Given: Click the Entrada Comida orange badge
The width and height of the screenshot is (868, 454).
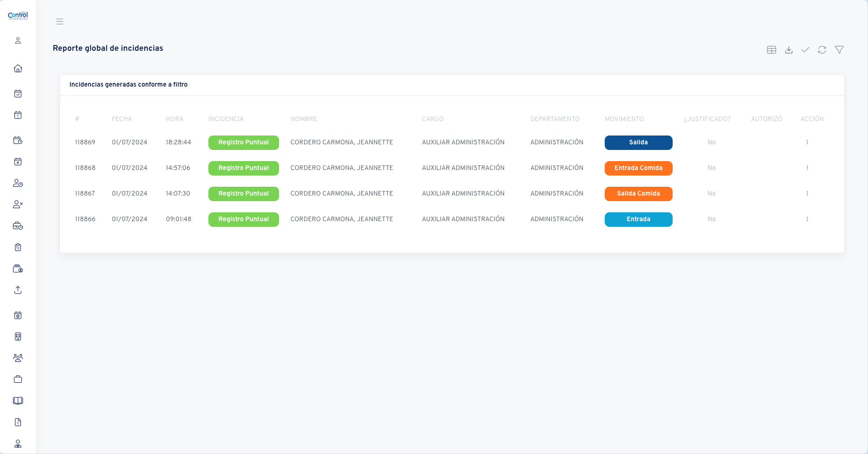Looking at the screenshot, I should click(x=638, y=168).
